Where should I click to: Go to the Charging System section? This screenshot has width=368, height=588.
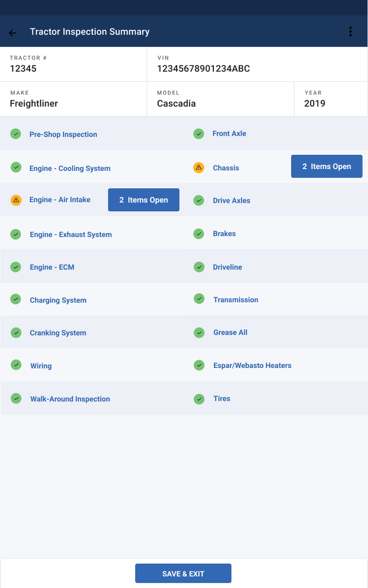coord(58,300)
